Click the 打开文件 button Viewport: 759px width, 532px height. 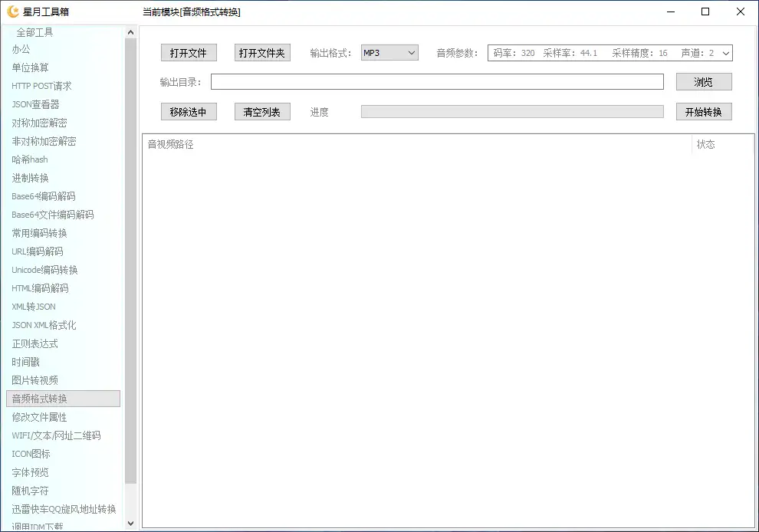point(189,53)
